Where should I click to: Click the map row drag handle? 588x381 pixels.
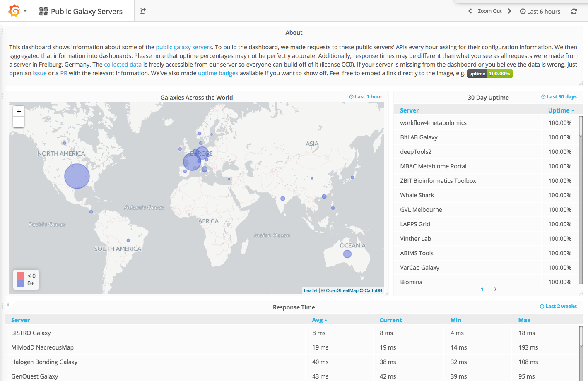coord(2,96)
